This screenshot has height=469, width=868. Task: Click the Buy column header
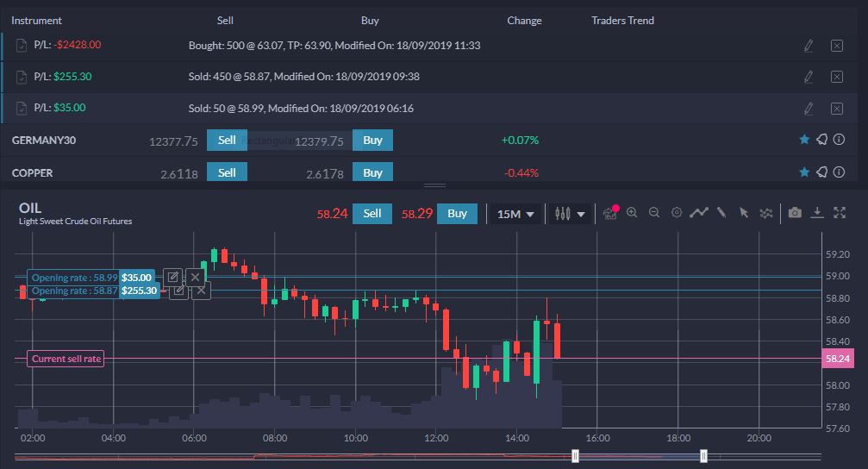(x=370, y=21)
